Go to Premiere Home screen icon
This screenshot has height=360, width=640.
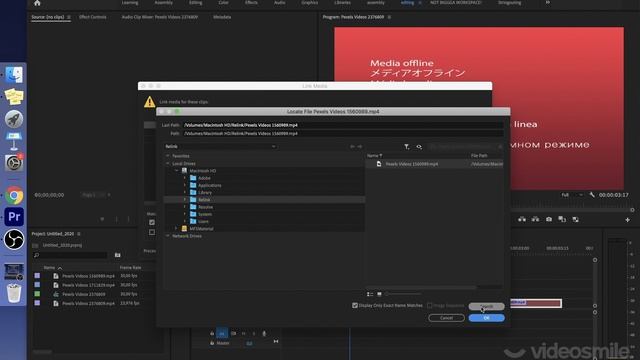pos(37,3)
